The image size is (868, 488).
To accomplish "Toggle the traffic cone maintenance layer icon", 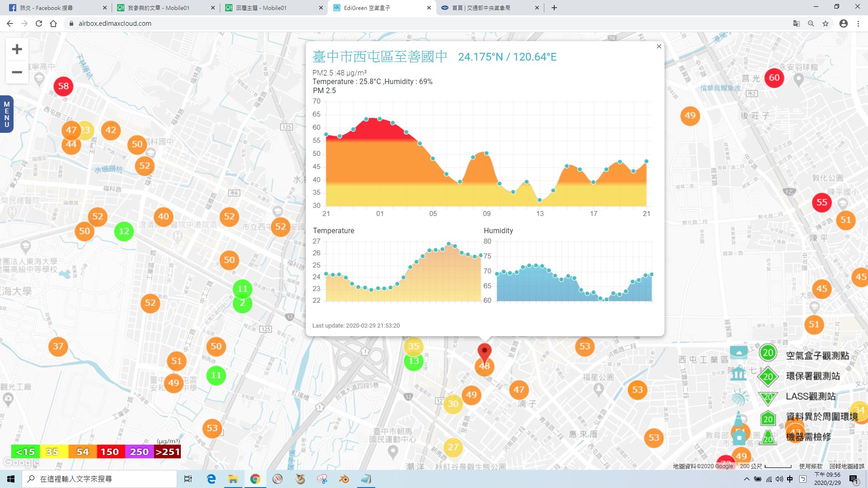I will tap(738, 418).
